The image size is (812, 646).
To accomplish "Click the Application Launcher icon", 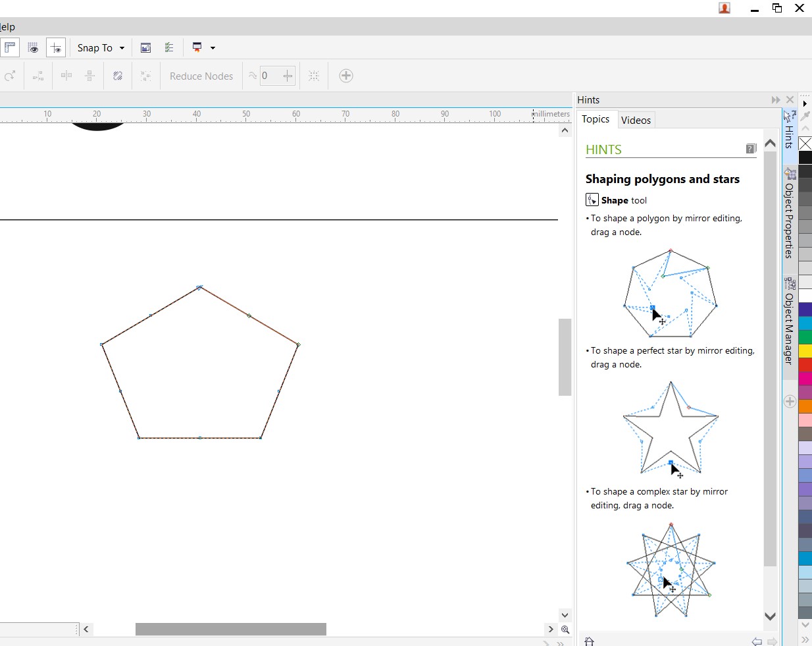I will (x=197, y=47).
